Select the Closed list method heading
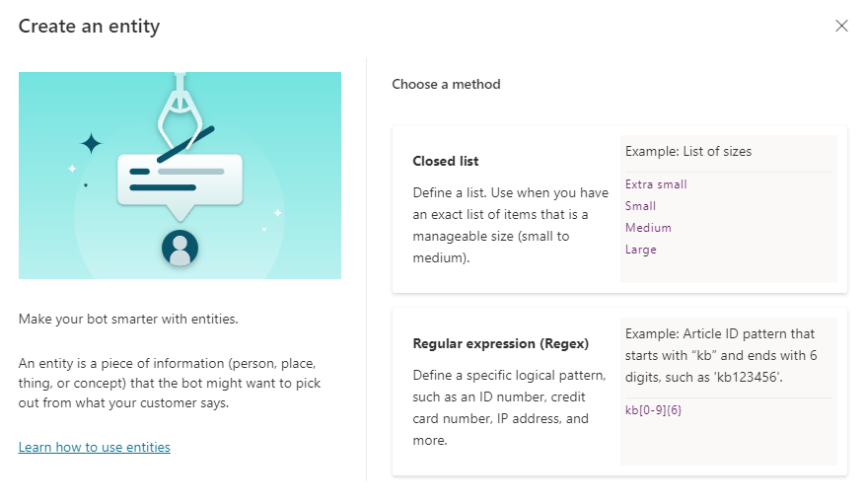 pos(446,161)
